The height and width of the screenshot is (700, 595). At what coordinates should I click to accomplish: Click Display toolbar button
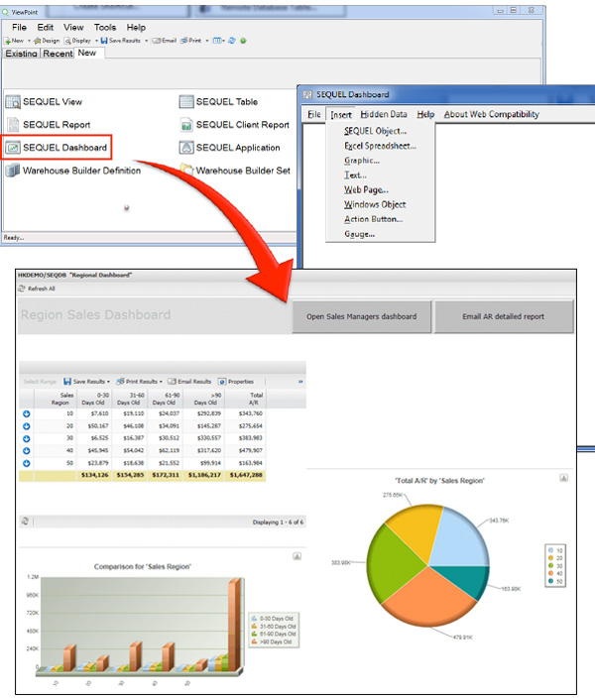[x=77, y=41]
